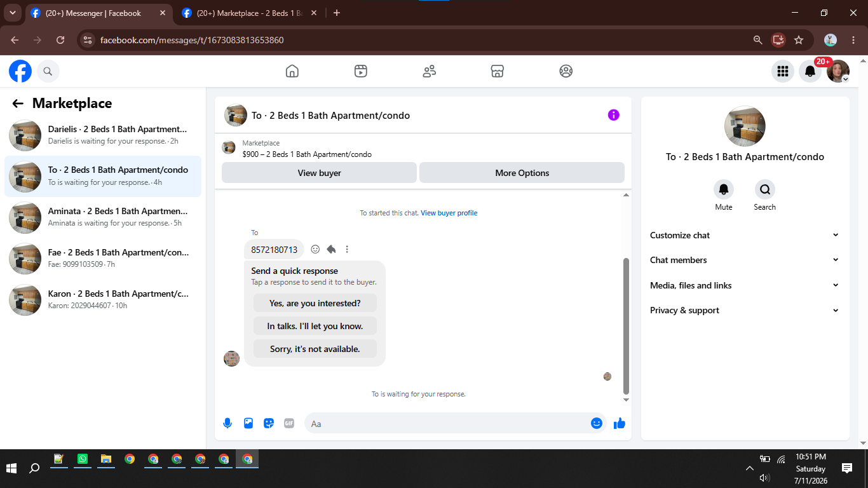The width and height of the screenshot is (868, 488).
Task: Open the Windows notification center icon
Action: point(847,468)
